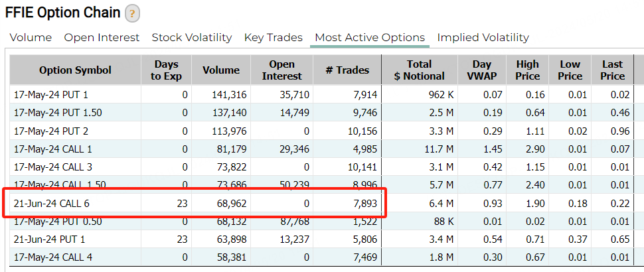
Task: Click the Last Price column header
Action: pyautogui.click(x=612, y=70)
